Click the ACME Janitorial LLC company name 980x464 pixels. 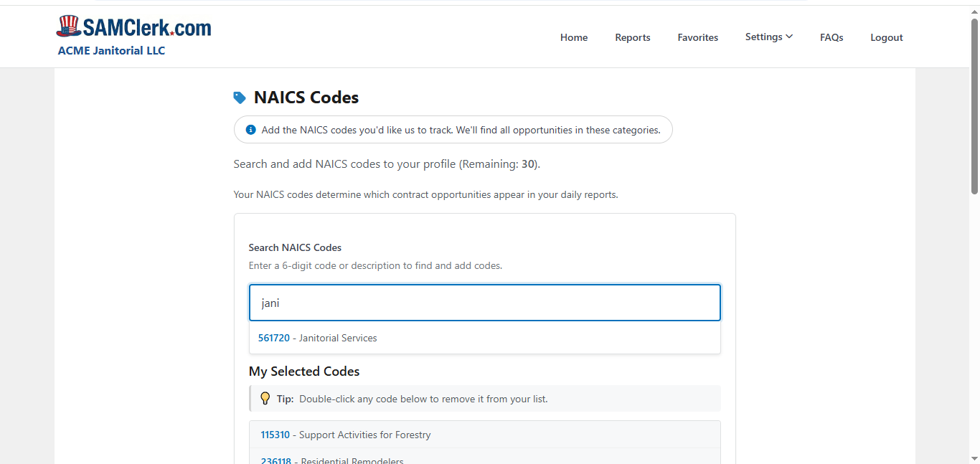click(111, 50)
